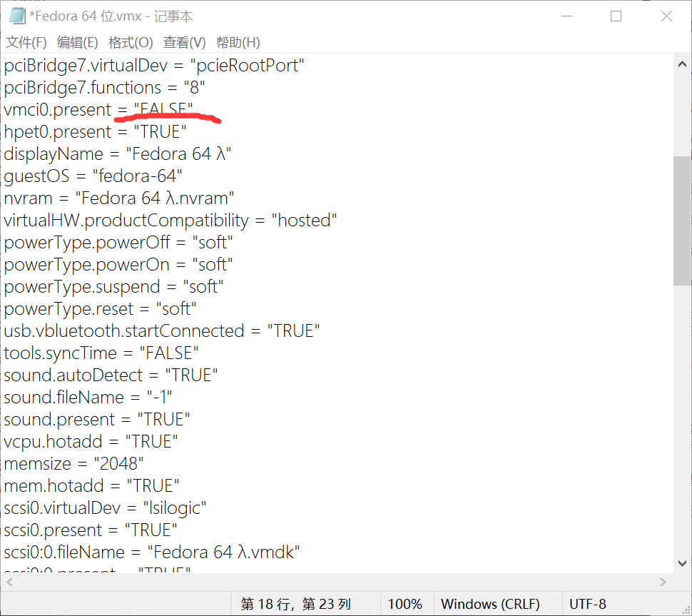Screen dimensions: 692x616
Task: Click the horizontal scrollbar right arrow
Action: (x=663, y=582)
